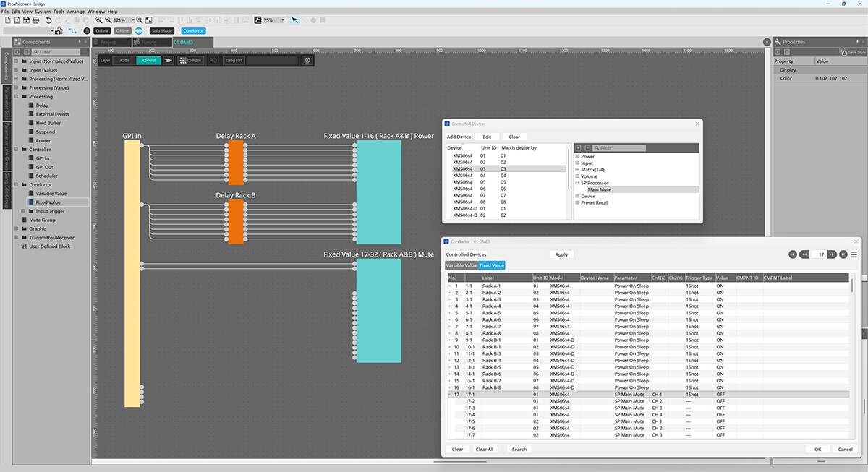
Task: Select Fixed Value in Components tree
Action: tap(48, 202)
